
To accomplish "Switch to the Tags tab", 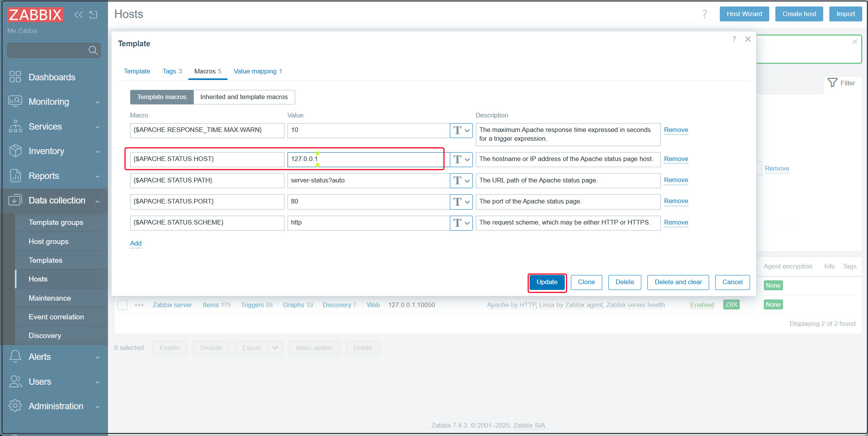I will tap(172, 71).
